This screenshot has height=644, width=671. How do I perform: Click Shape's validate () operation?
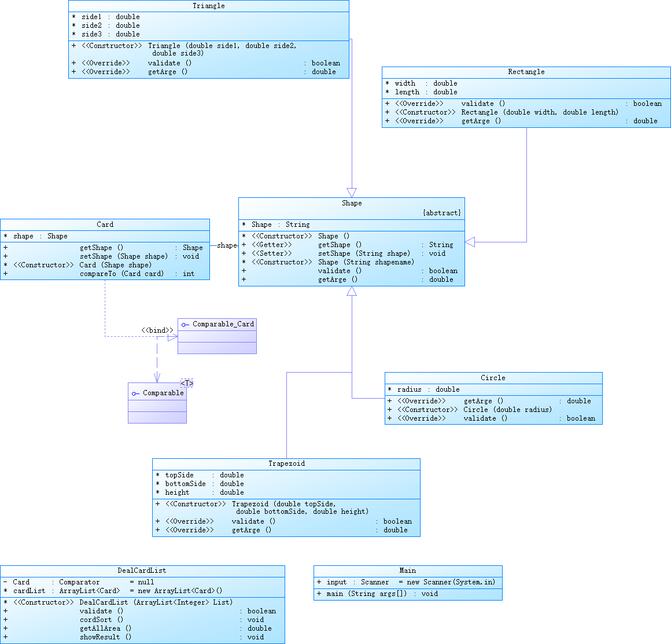(x=349, y=271)
